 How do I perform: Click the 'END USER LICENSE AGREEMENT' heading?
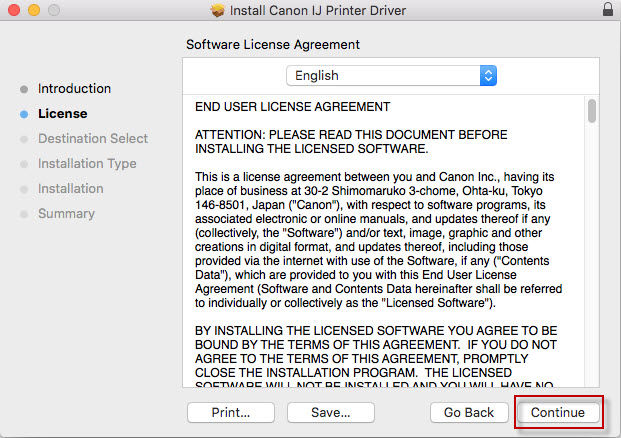292,107
